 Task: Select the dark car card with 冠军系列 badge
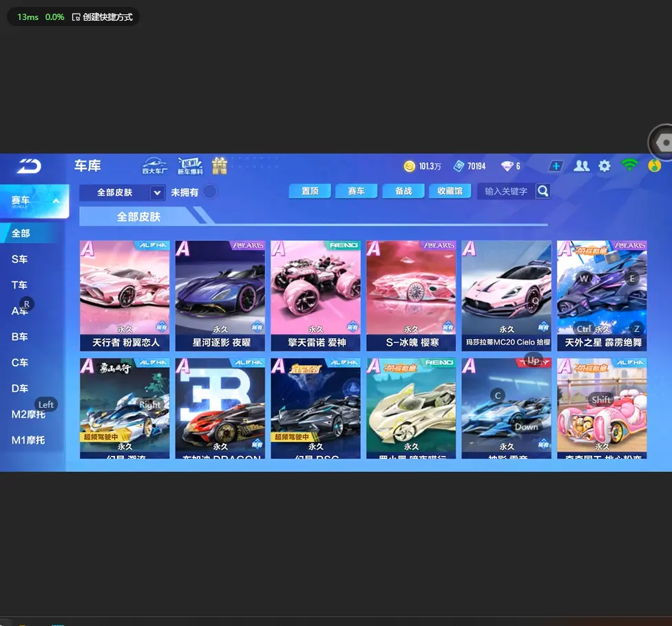(316, 408)
